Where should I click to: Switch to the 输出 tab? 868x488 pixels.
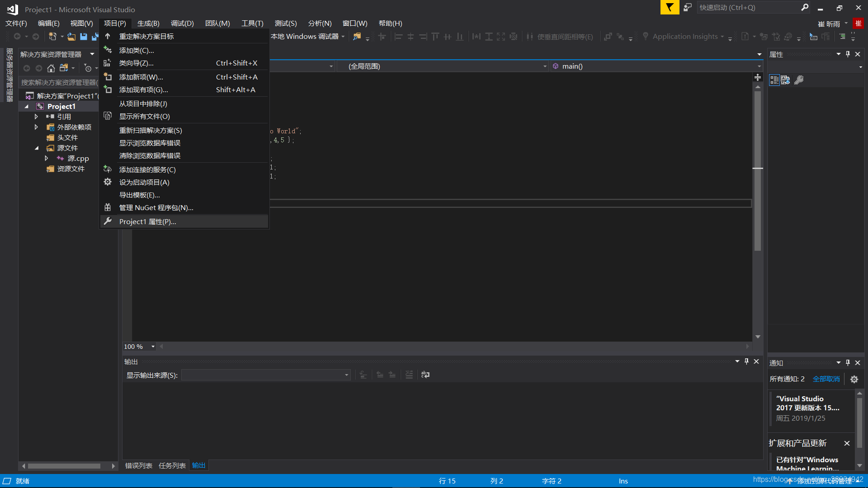[x=199, y=465]
